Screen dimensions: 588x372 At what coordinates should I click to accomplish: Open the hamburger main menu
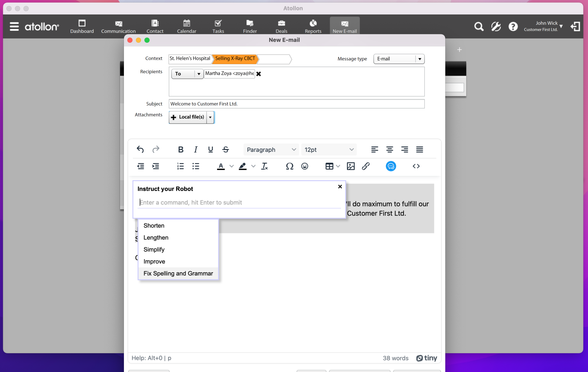14,27
